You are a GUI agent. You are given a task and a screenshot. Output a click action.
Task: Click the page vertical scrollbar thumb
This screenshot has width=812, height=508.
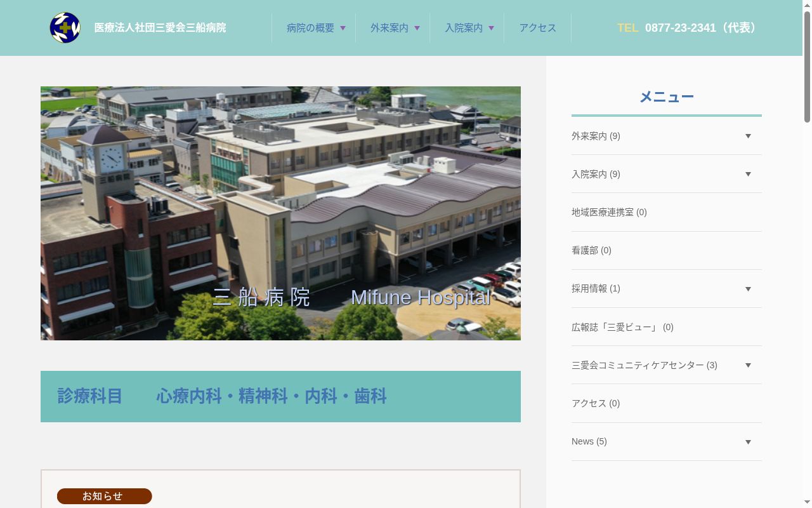point(807,67)
